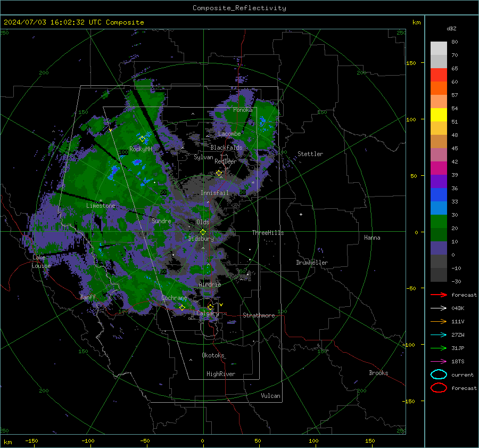Select the light blue 30-33 dBZ swatch
The height and width of the screenshot is (448, 479).
pos(439,208)
